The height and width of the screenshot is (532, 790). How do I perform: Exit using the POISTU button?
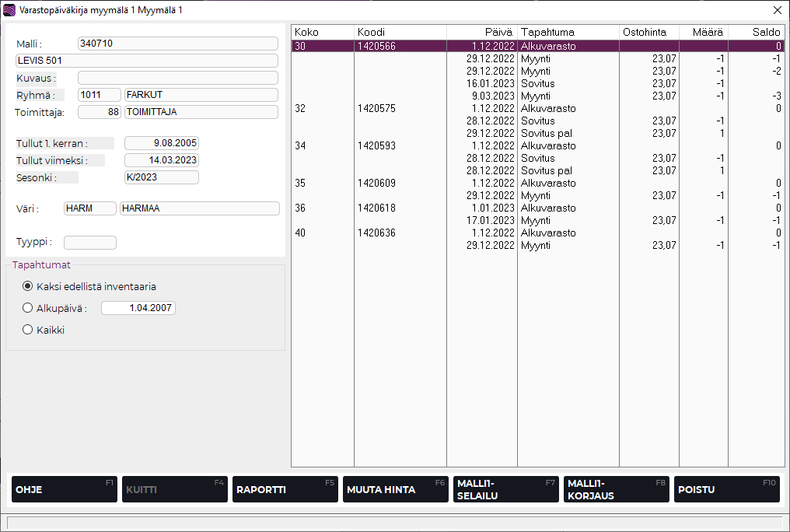click(726, 489)
